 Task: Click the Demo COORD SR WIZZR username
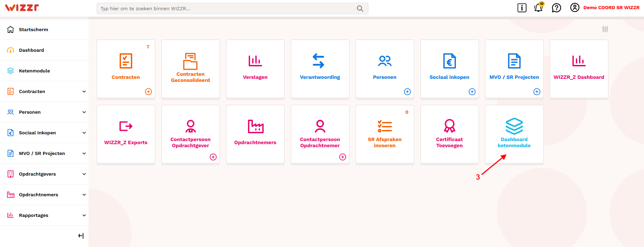click(x=611, y=7)
